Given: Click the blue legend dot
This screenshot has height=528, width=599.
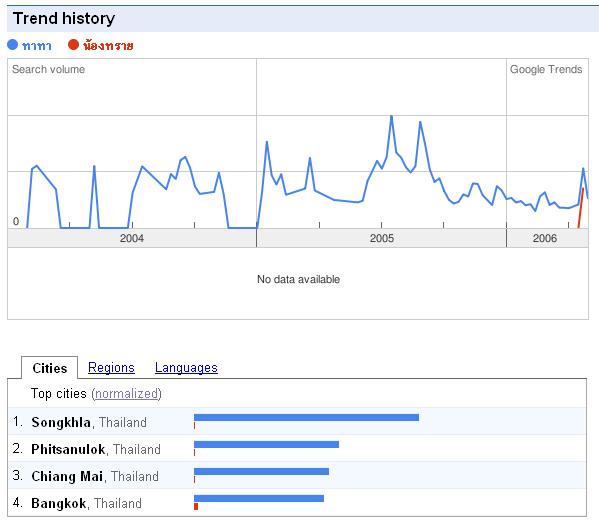Looking at the screenshot, I should 13,45.
